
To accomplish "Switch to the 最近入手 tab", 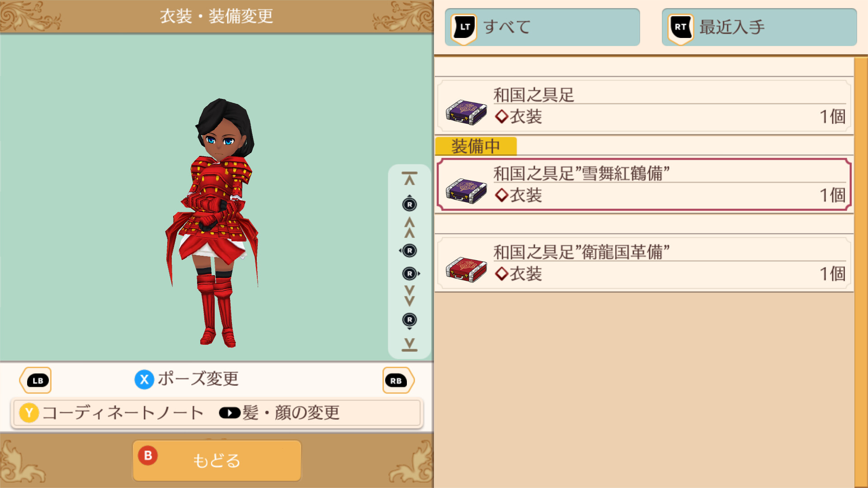I will 759,27.
